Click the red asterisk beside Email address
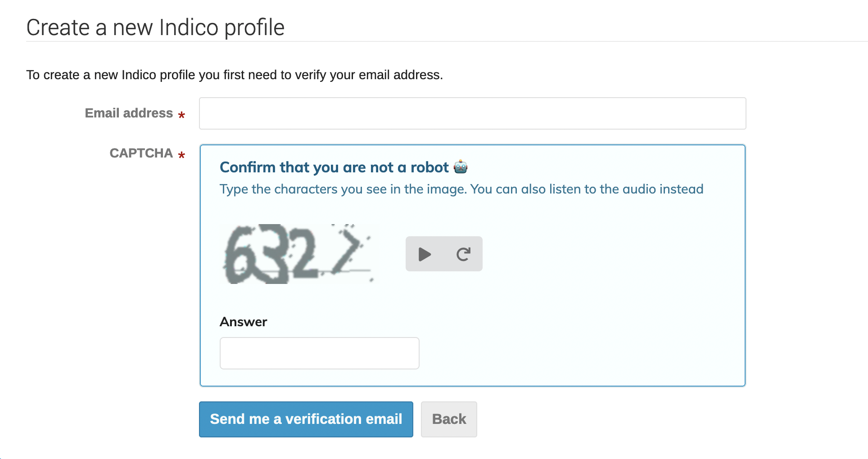 pyautogui.click(x=181, y=115)
